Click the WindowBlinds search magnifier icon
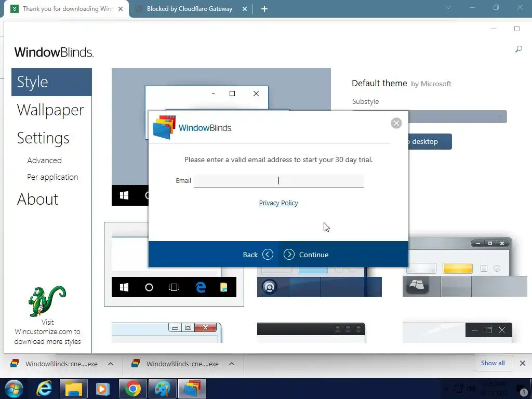Viewport: 532px width, 399px height. [518, 49]
